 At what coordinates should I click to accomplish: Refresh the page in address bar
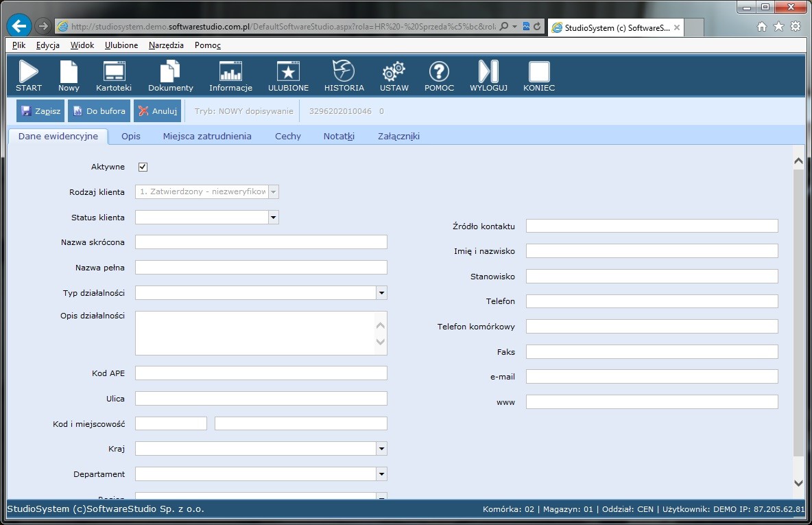[537, 26]
